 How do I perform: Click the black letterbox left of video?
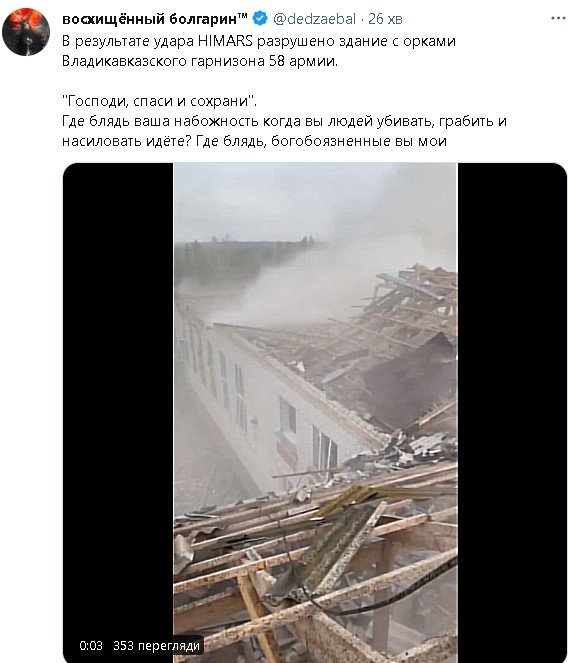(118, 402)
